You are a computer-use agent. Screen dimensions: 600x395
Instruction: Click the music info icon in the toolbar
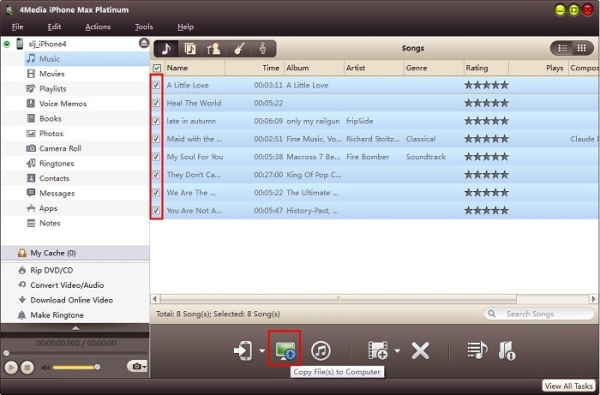(x=507, y=351)
